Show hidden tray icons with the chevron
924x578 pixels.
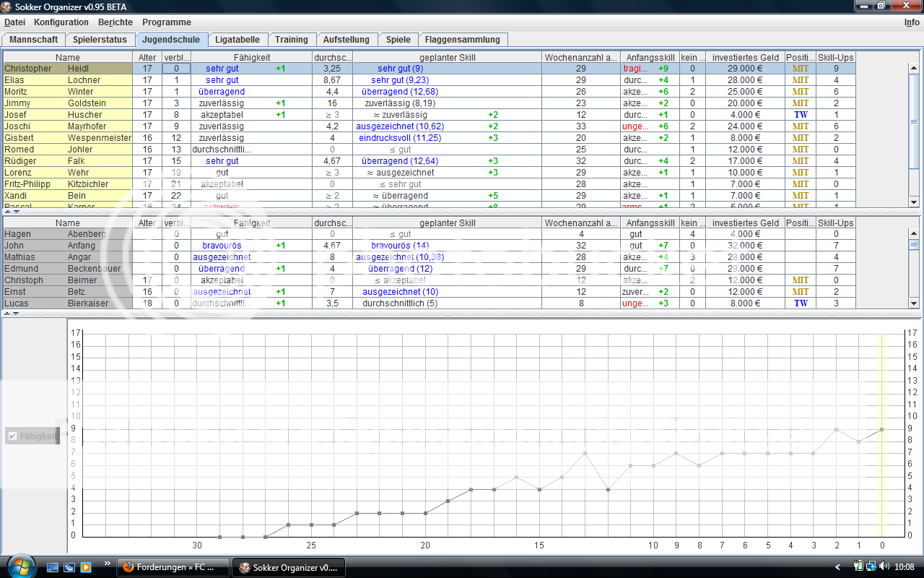tap(837, 567)
